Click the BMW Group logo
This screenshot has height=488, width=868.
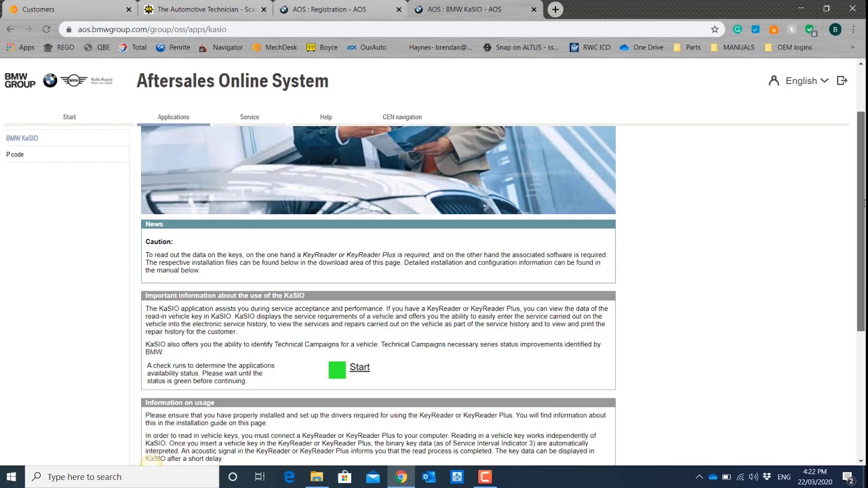[20, 81]
